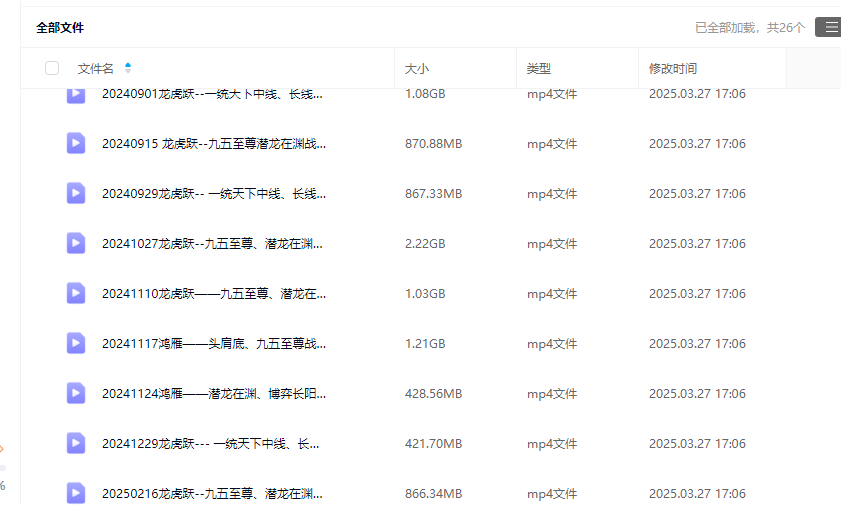The height and width of the screenshot is (505, 841).
Task: Click size value 2.22GB
Action: tap(425, 244)
